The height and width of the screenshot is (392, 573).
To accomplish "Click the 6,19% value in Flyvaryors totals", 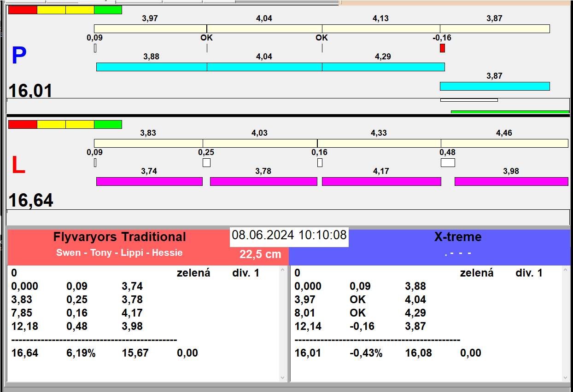I will (x=81, y=353).
